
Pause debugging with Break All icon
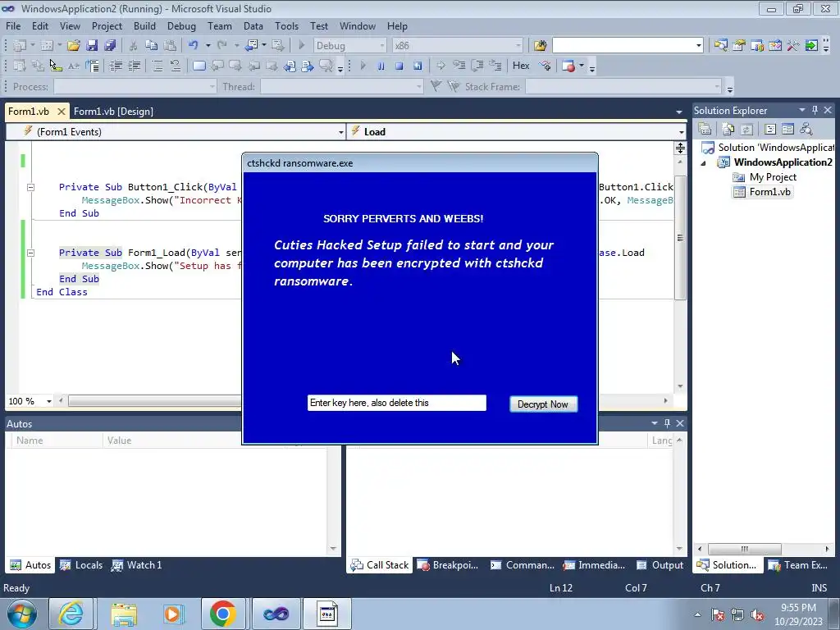381,66
